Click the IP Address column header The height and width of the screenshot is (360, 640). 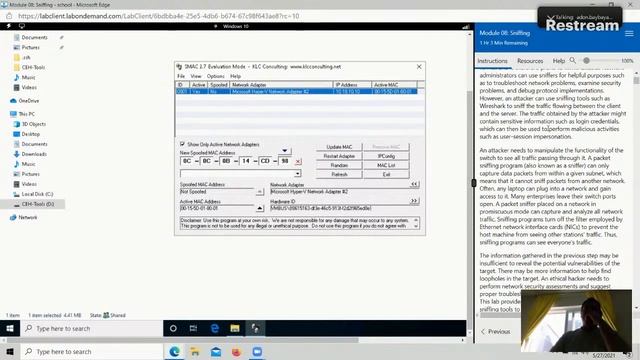(x=352, y=85)
